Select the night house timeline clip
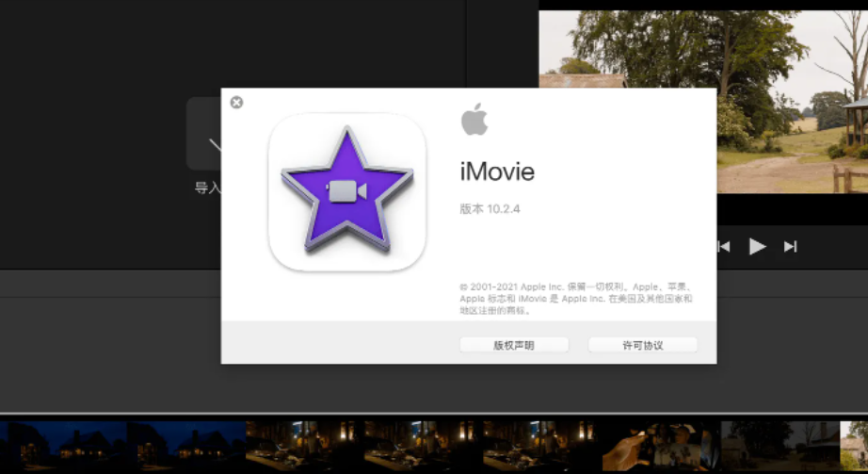The image size is (868, 474). point(63,447)
